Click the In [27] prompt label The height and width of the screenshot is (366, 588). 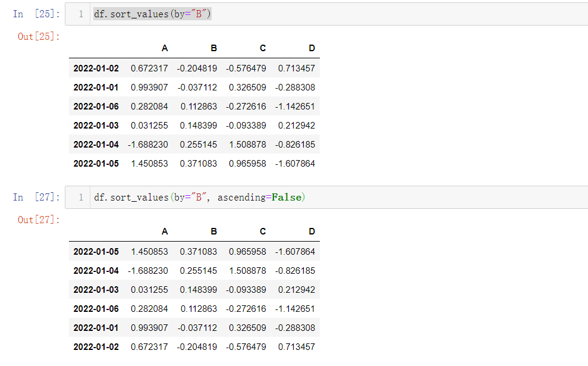tap(36, 197)
